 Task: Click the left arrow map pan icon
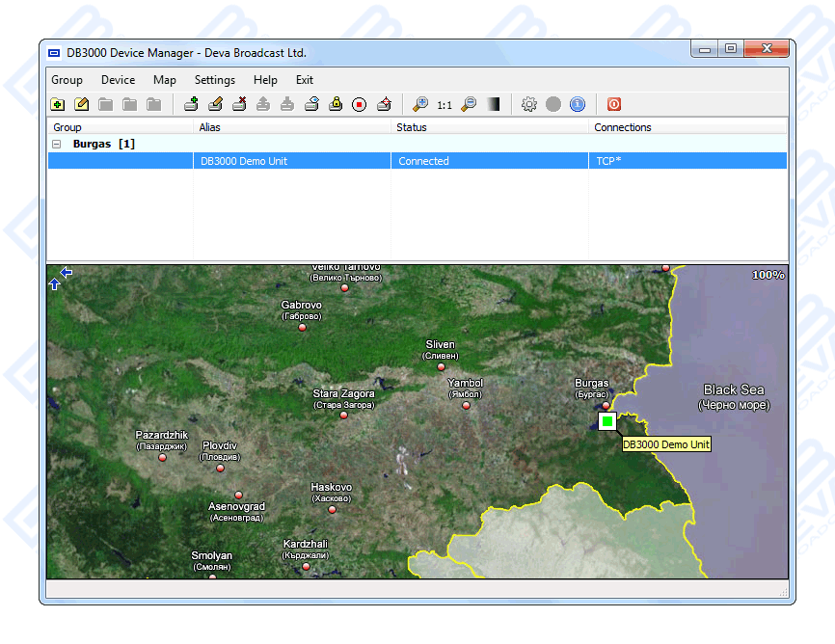point(66,273)
